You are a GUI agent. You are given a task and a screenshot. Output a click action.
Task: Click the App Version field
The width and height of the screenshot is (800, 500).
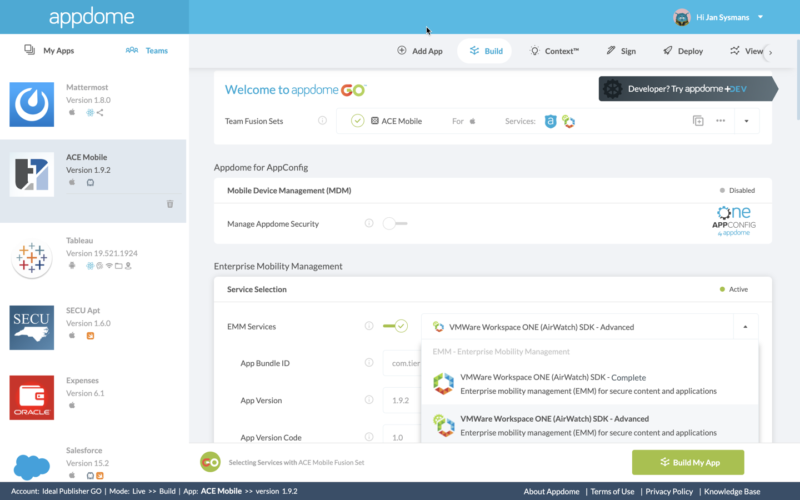tap(402, 401)
